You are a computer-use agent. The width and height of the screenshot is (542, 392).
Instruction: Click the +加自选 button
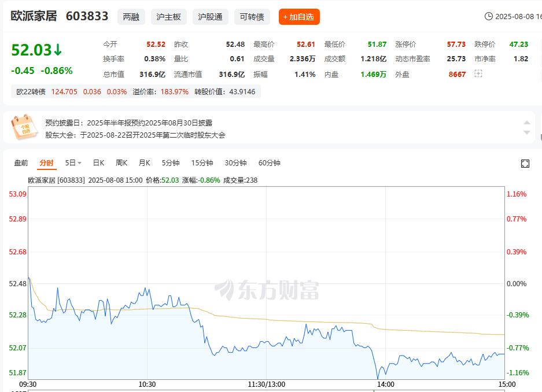[299, 17]
